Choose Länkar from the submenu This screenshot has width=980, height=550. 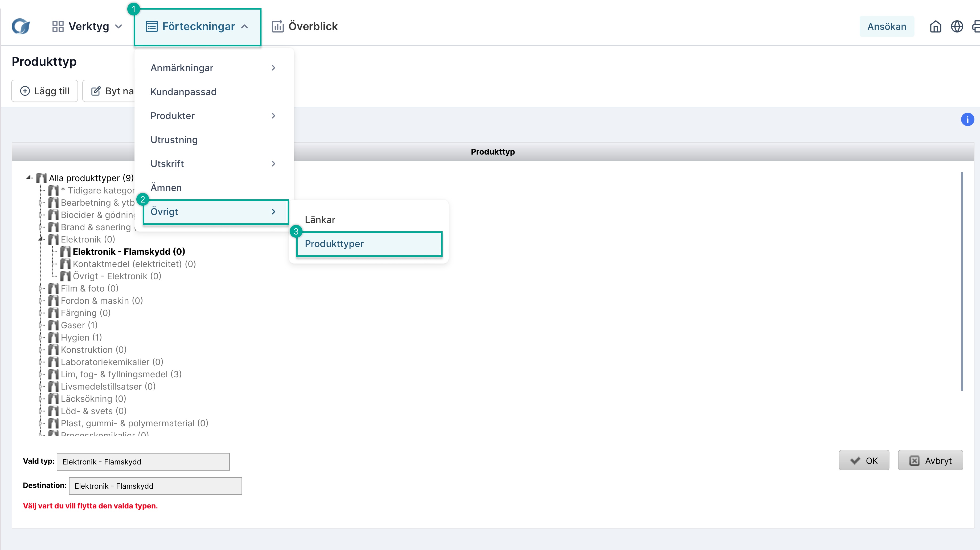[x=320, y=220]
